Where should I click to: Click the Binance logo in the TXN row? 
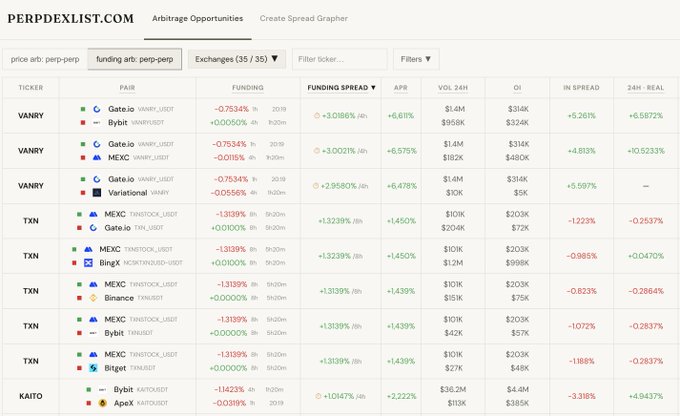93,298
